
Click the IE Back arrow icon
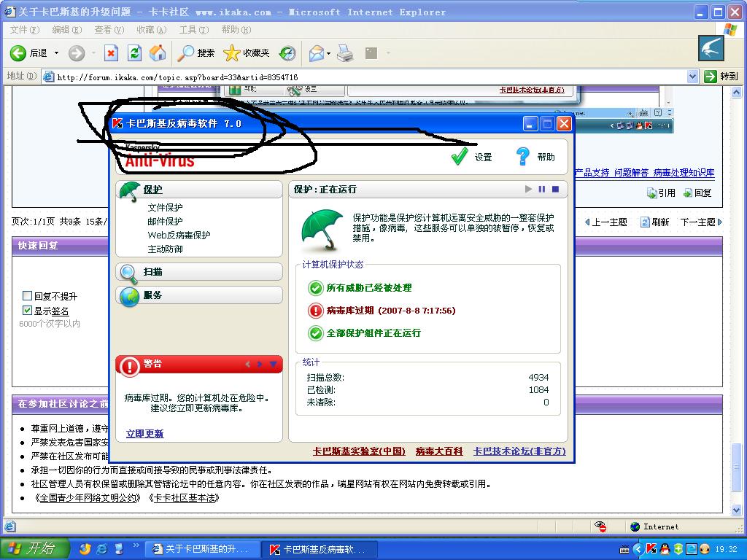coord(18,53)
